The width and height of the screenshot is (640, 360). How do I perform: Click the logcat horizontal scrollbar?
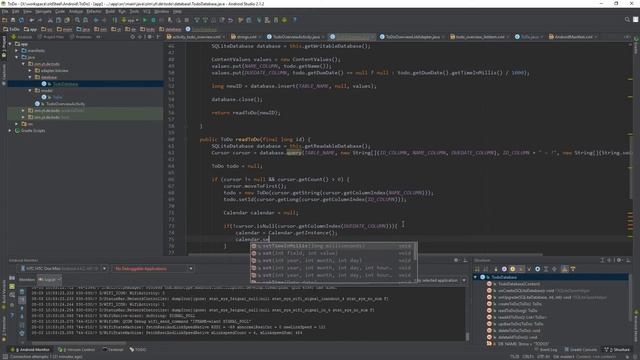(x=79, y=343)
